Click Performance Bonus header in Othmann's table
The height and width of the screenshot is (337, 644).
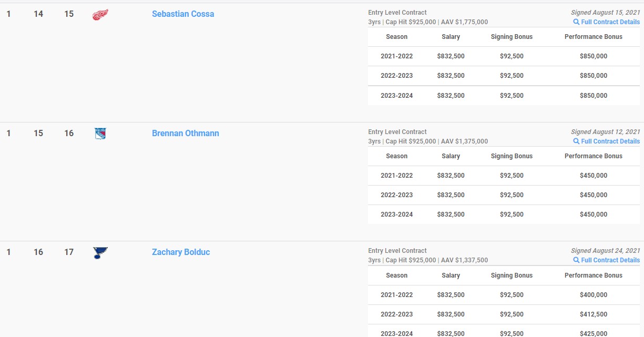coord(593,156)
